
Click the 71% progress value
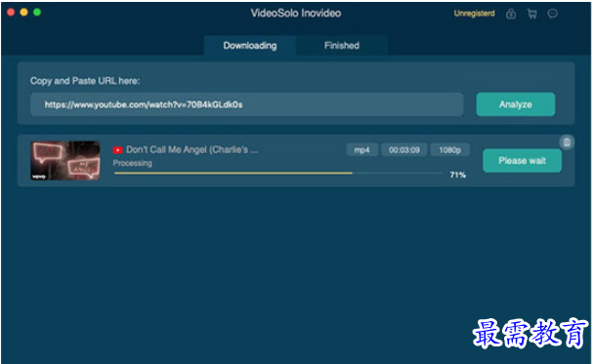click(x=457, y=175)
